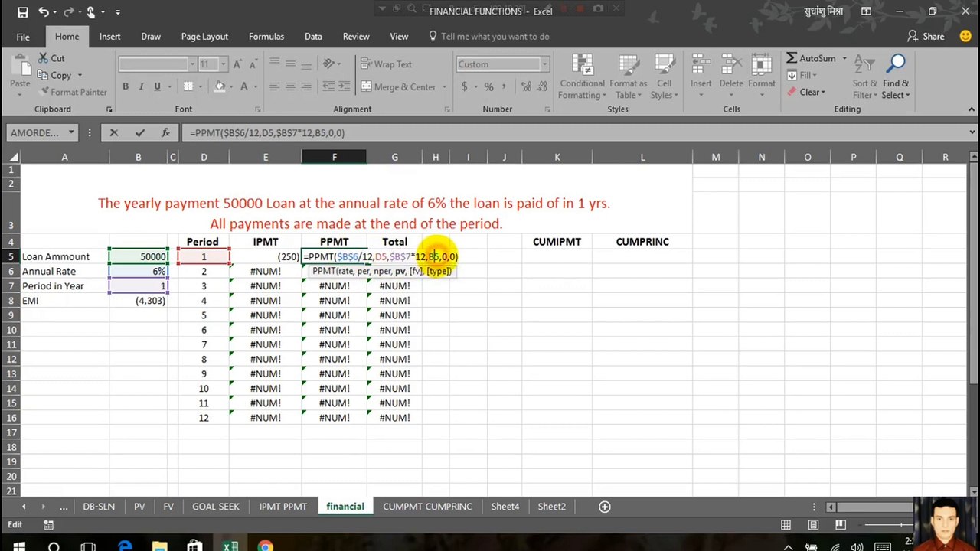The width and height of the screenshot is (980, 551).
Task: Select column header F
Action: click(334, 157)
